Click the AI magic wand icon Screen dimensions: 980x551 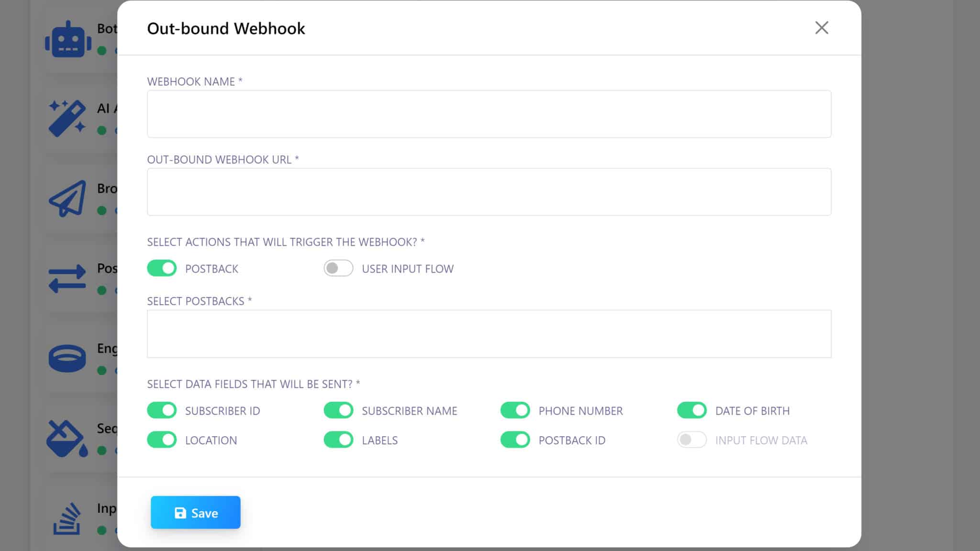[x=67, y=118]
